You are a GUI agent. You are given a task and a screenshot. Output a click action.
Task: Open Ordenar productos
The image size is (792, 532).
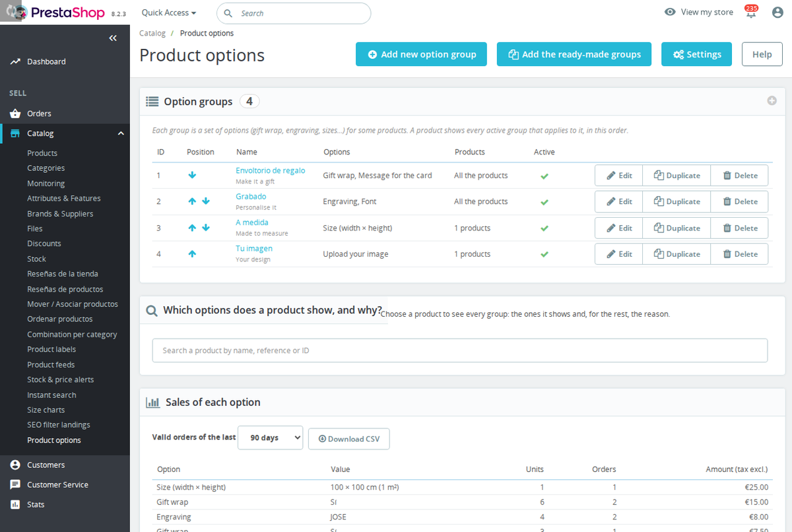(x=59, y=319)
